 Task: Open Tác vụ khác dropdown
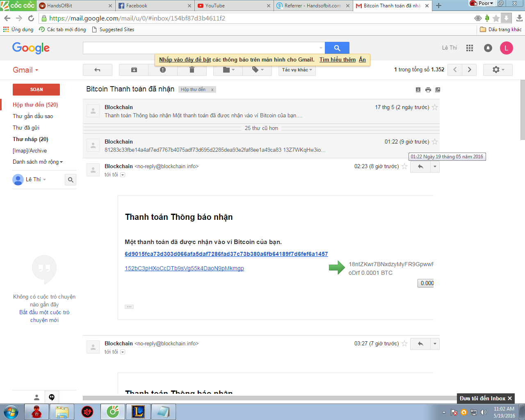click(x=297, y=70)
